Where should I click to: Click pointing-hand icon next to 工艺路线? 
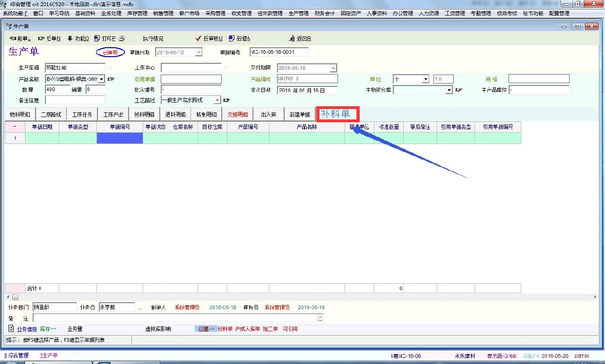pos(226,100)
